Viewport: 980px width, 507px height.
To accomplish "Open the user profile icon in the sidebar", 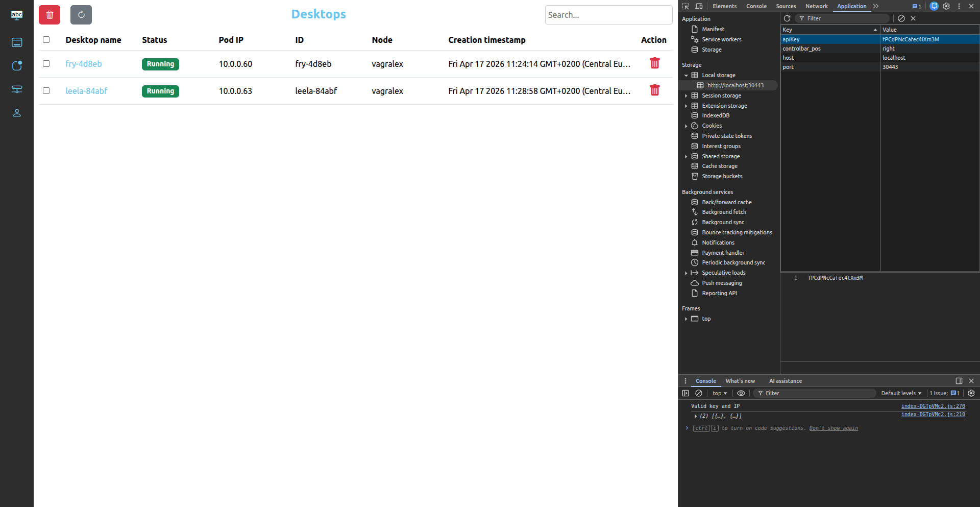I will [x=17, y=113].
